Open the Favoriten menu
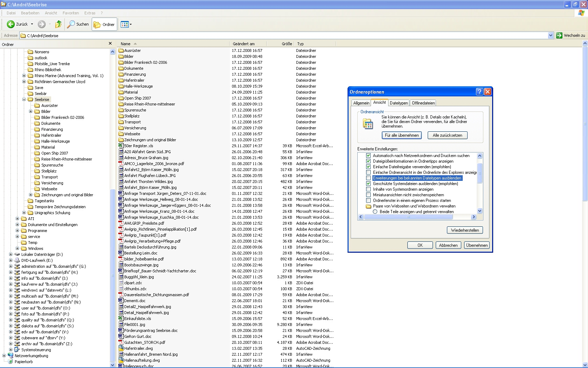The image size is (588, 368). point(71,13)
